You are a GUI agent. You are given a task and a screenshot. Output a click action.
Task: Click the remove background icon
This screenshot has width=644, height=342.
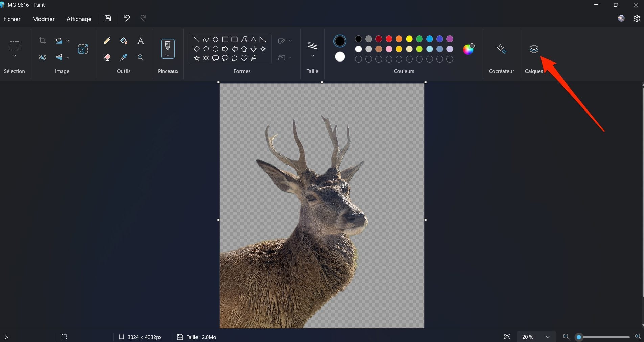[x=83, y=49]
